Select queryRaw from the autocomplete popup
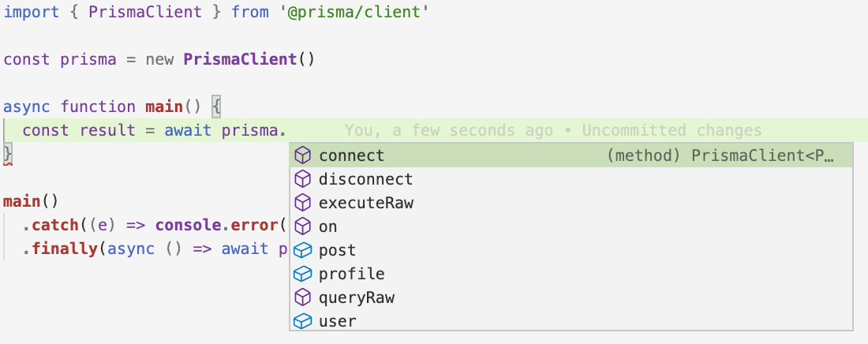Screen dimensions: 868x344 (571, 297)
